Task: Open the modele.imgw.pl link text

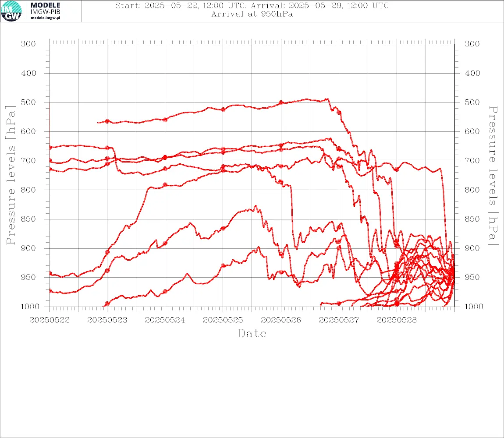Action: click(x=45, y=18)
